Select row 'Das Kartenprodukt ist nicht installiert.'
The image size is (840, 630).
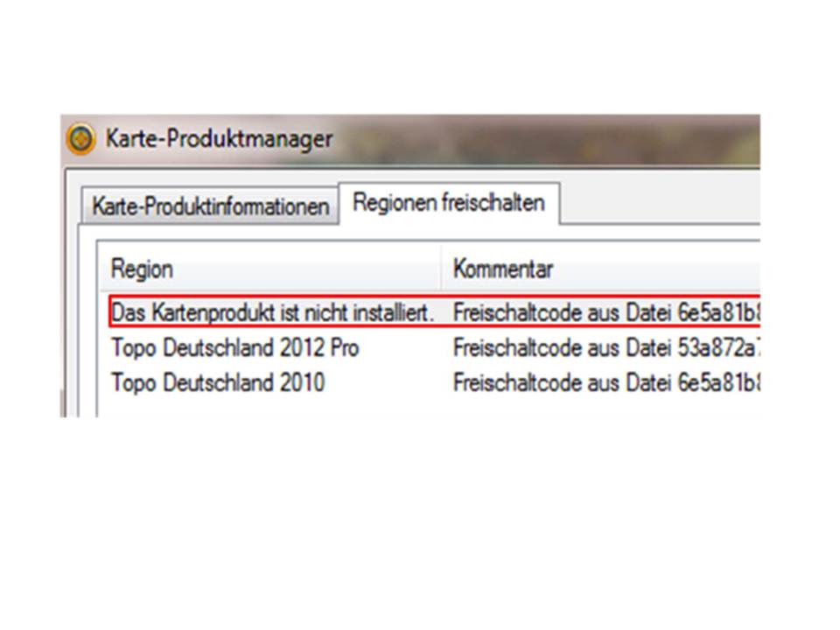point(434,311)
